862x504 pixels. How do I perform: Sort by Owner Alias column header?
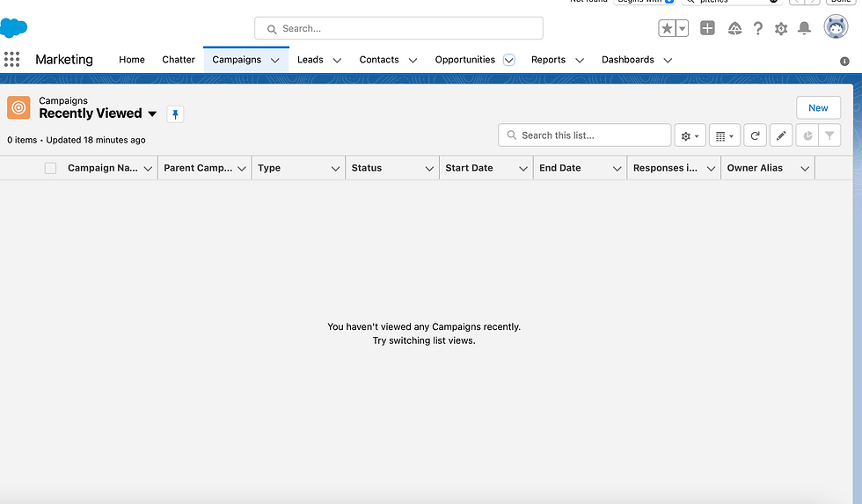point(755,168)
